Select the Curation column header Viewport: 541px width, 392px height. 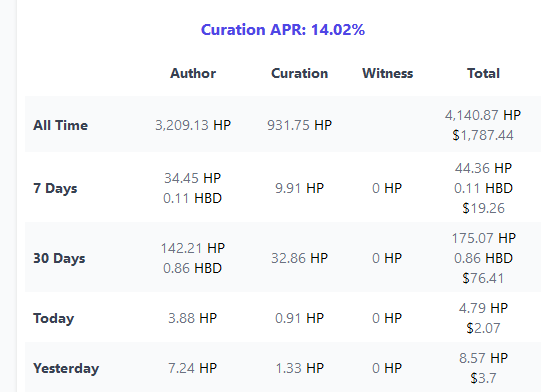tap(299, 74)
